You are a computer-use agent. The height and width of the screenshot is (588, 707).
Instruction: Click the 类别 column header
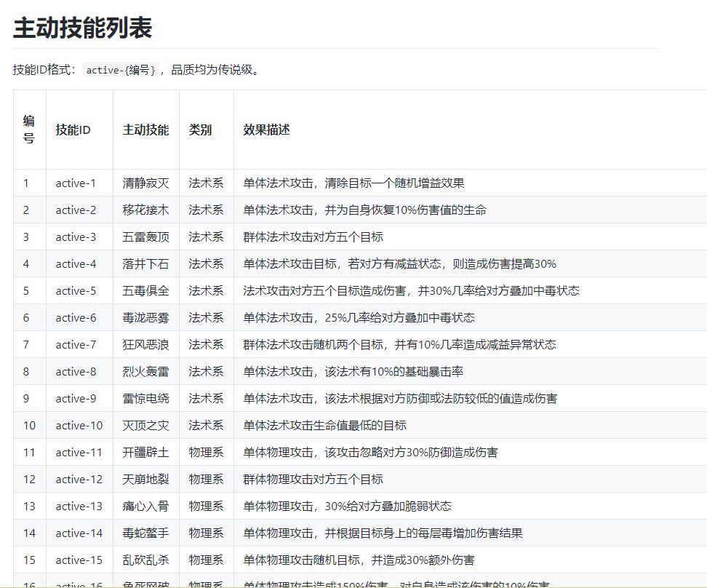click(x=200, y=130)
